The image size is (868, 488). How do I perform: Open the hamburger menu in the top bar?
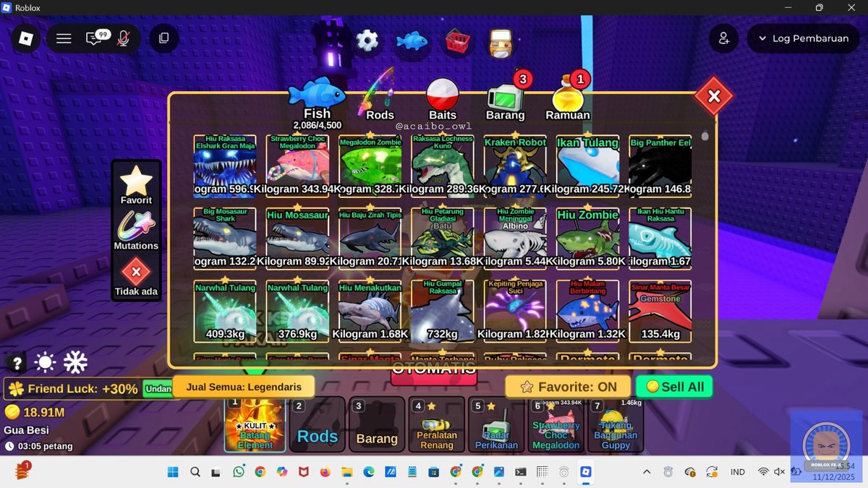coord(64,38)
